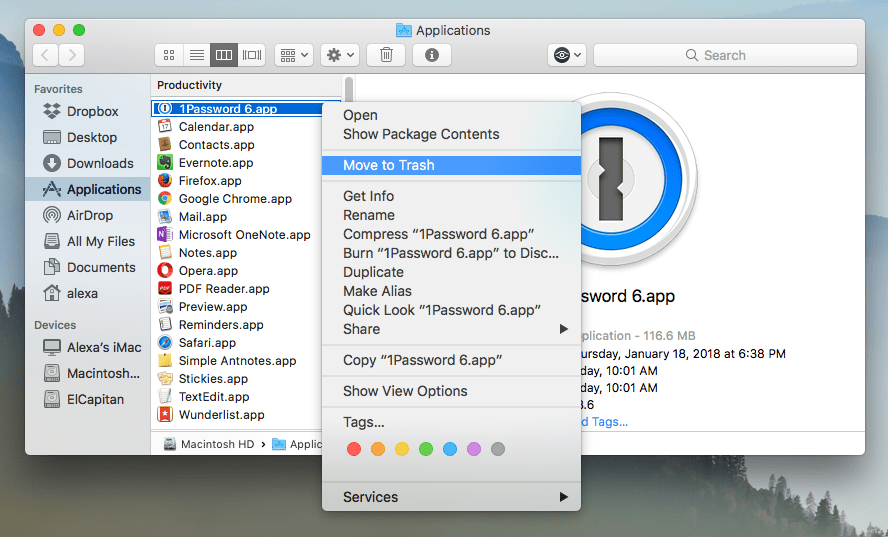The image size is (888, 537).
Task: Switch to list view in toolbar
Action: [x=197, y=55]
